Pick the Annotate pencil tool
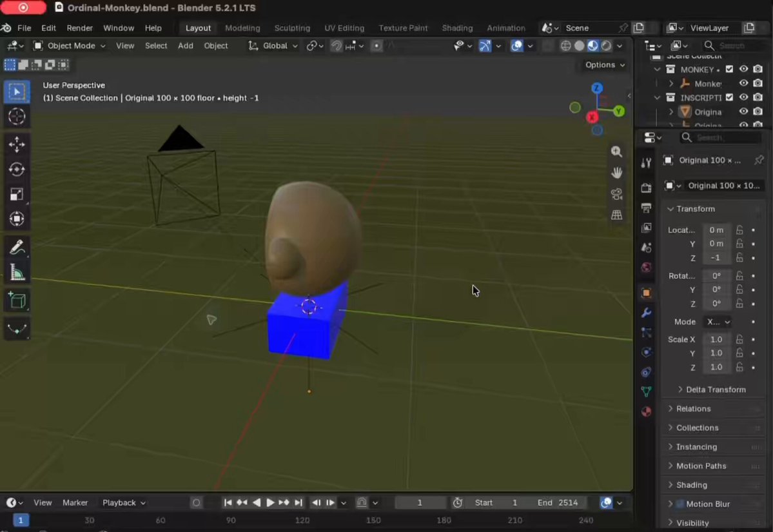773x532 pixels. coord(17,247)
